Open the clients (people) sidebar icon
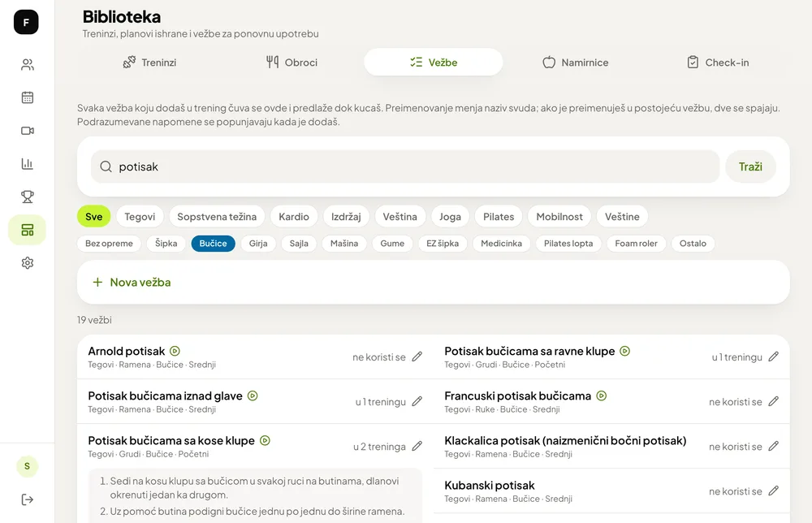812x523 pixels. point(28,65)
